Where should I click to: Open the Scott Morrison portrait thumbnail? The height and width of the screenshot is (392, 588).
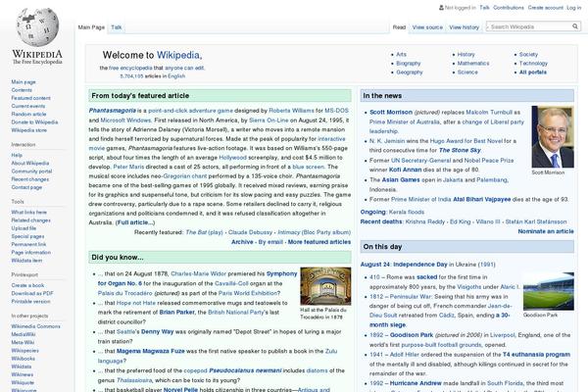click(x=553, y=136)
